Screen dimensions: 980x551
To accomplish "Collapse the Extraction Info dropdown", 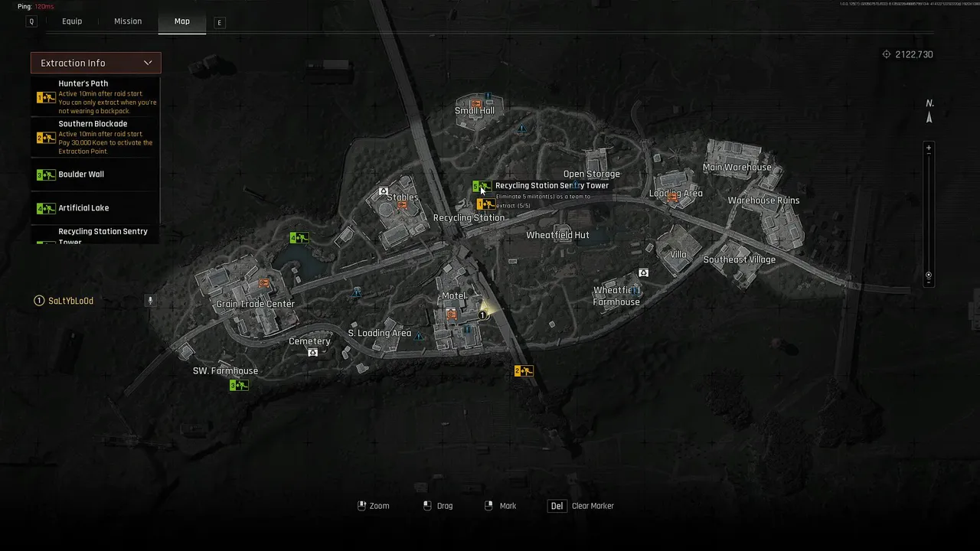I will (x=96, y=63).
